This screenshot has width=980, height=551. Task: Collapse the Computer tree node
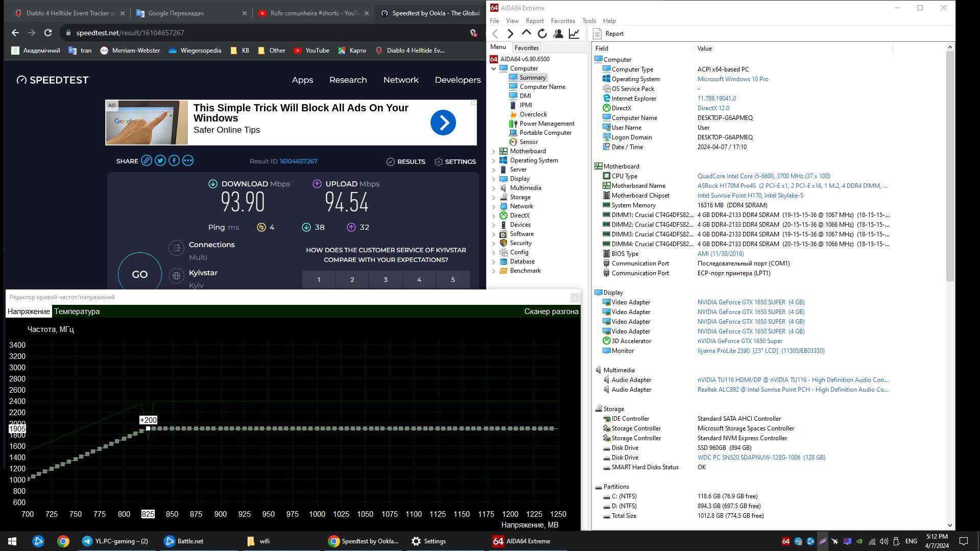[x=494, y=68]
